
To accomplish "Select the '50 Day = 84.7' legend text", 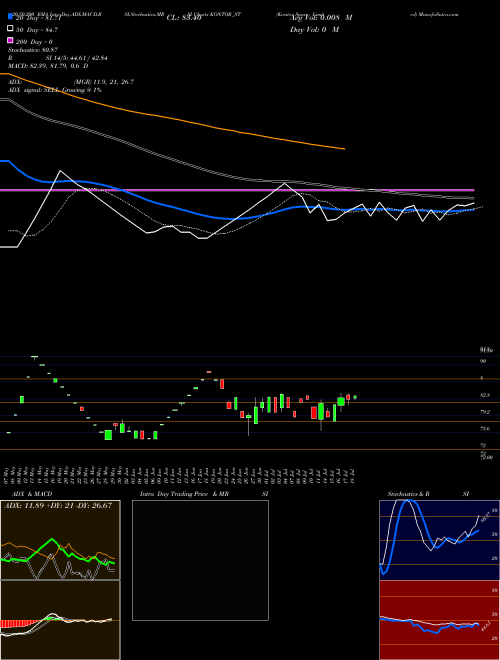I will 37,30.
